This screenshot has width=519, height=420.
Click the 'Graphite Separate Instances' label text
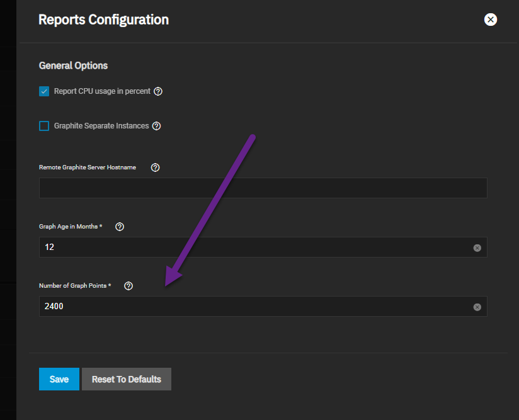click(x=101, y=126)
